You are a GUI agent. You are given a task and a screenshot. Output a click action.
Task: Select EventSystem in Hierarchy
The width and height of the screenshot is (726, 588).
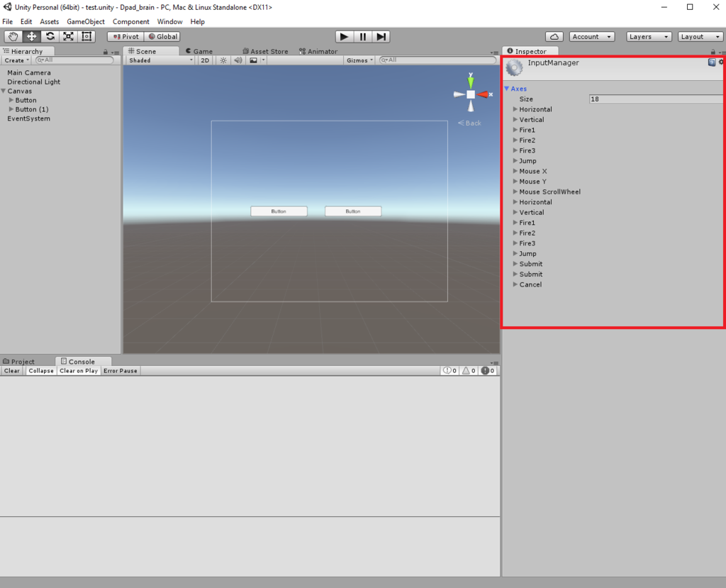[x=28, y=118]
